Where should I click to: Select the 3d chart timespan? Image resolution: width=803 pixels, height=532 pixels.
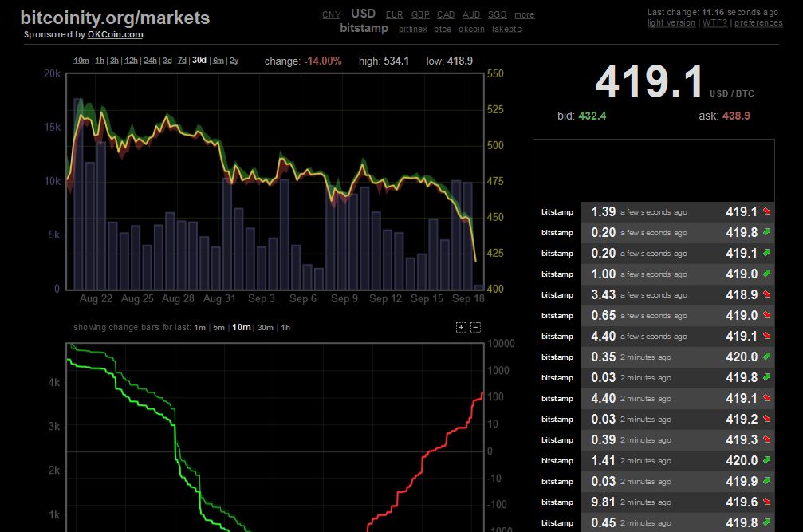[167, 61]
